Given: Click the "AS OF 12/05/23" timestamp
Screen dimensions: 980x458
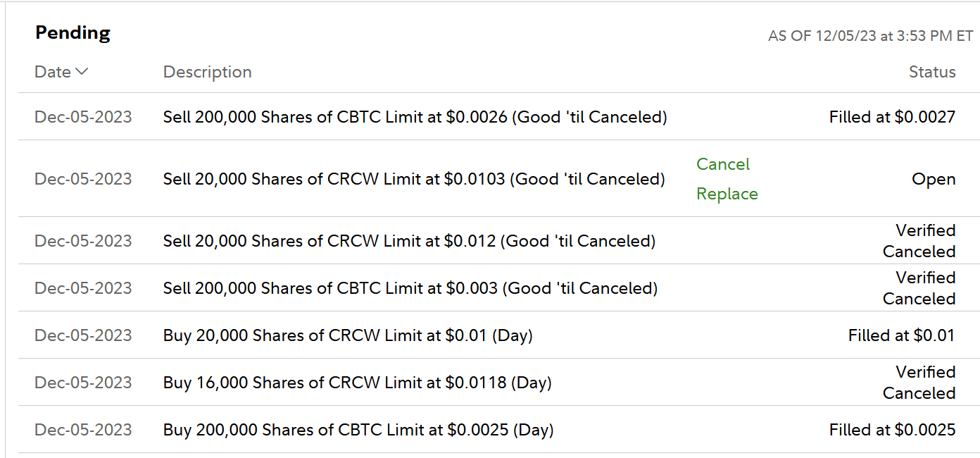Looking at the screenshot, I should point(870,36).
